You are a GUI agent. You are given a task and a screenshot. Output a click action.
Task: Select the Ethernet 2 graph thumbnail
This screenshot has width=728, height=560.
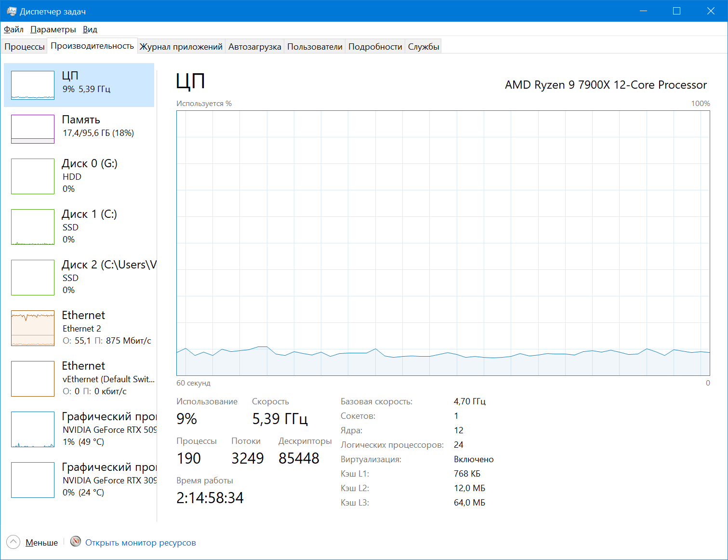tap(33, 328)
